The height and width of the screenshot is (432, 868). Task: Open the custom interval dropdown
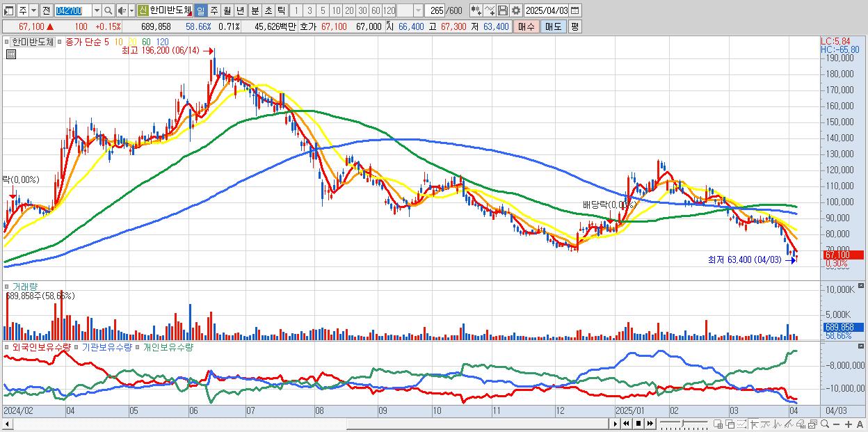[418, 10]
